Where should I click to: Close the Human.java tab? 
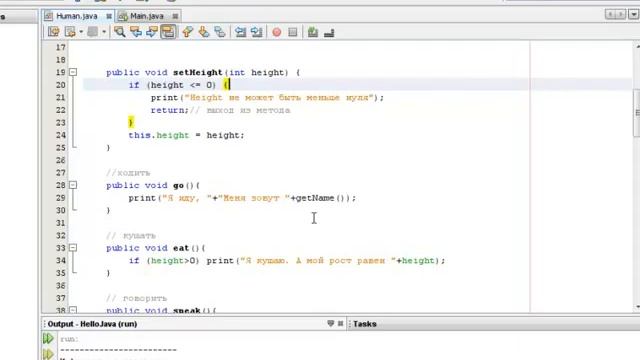pyautogui.click(x=109, y=16)
